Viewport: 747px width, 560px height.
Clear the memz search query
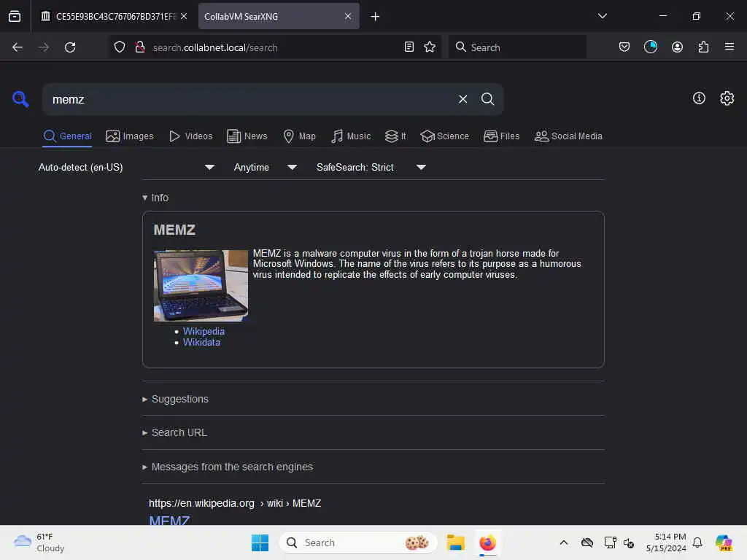(462, 99)
